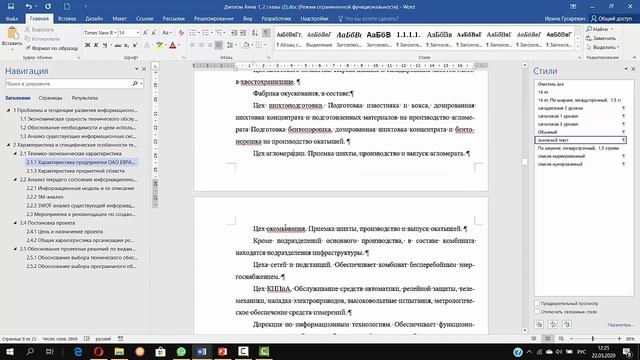Open the Select (Выделить) dropdown button
Image resolution: width=640 pixels, height=360 pixels.
click(602, 47)
